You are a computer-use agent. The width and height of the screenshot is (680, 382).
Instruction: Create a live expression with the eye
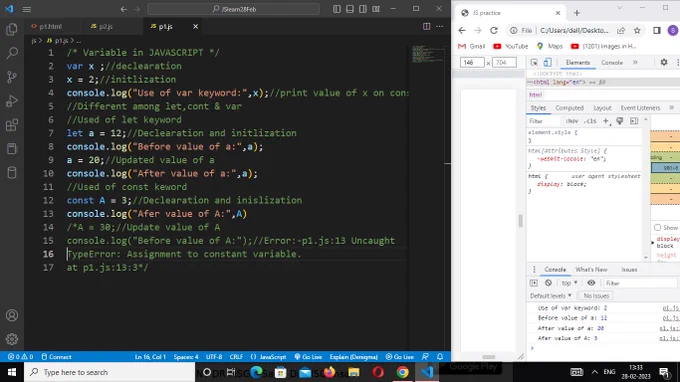[591, 283]
